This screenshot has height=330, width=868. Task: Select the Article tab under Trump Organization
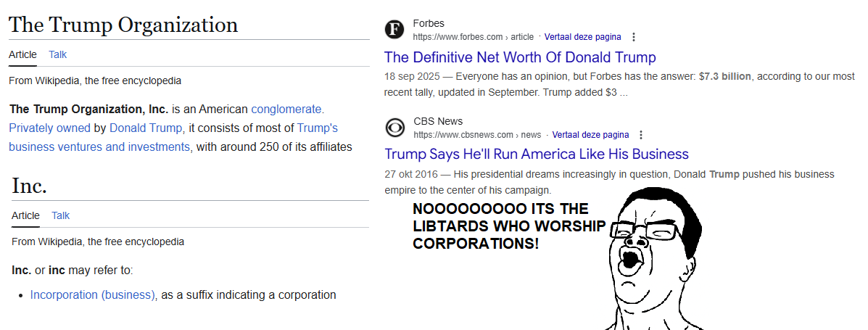coord(22,54)
